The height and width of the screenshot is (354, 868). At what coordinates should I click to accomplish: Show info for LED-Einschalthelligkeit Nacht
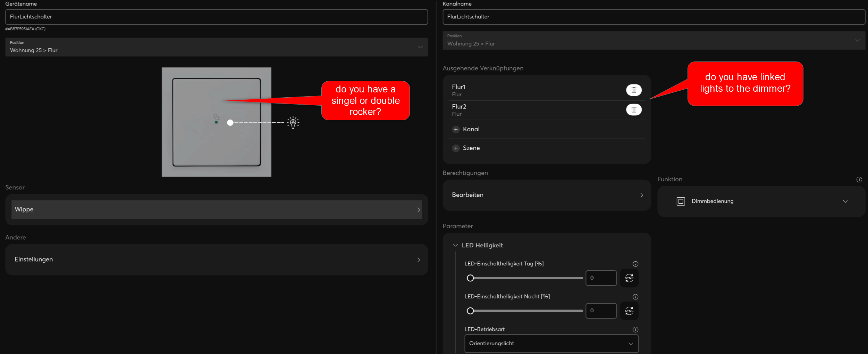635,297
